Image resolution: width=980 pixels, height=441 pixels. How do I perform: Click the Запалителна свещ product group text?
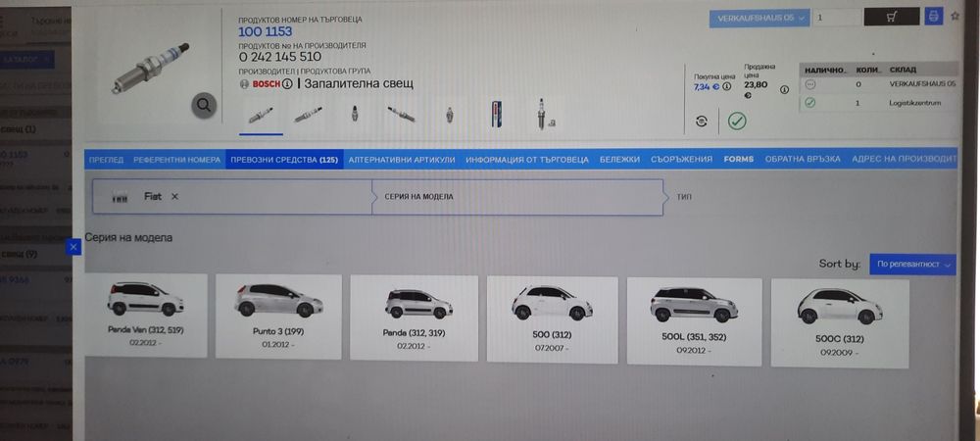(358, 83)
